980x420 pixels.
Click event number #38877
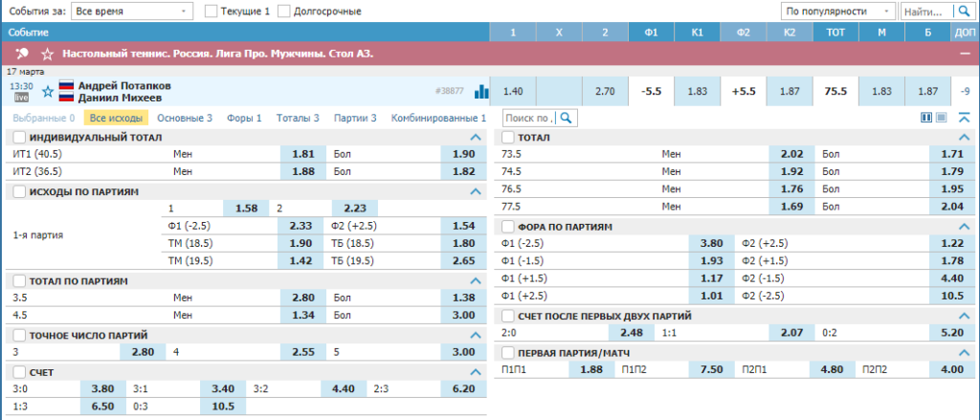450,91
